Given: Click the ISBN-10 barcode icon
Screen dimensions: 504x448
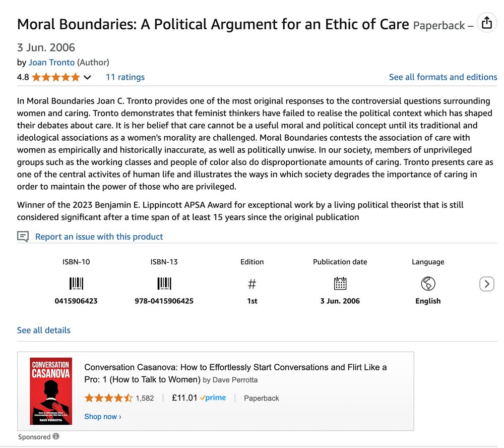Looking at the screenshot, I should [x=76, y=284].
